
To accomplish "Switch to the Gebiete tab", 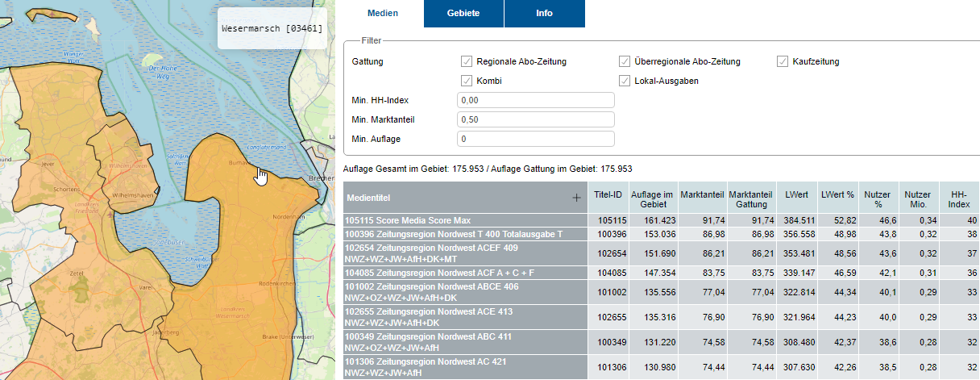I will click(x=463, y=14).
